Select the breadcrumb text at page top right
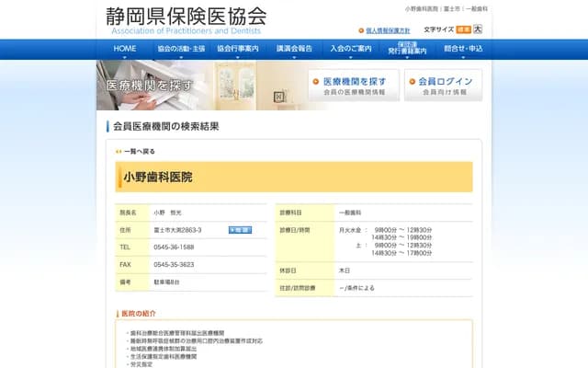This screenshot has height=368, width=588. [x=447, y=8]
